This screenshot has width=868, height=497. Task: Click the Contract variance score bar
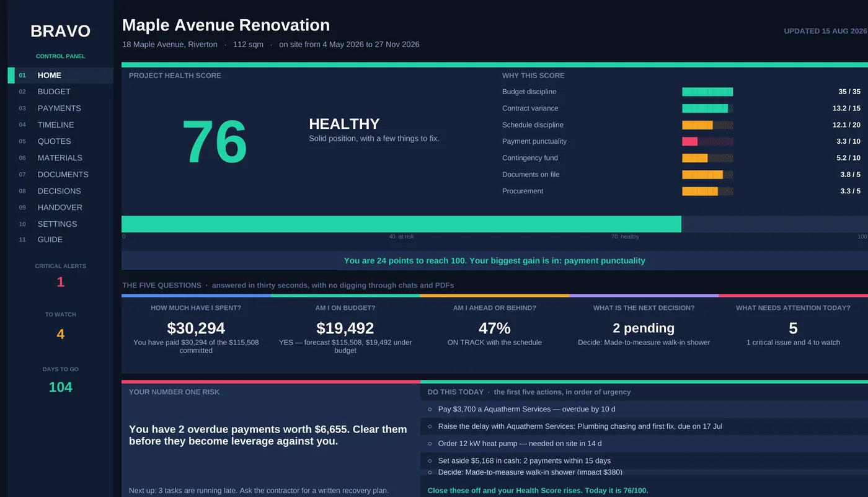(707, 108)
